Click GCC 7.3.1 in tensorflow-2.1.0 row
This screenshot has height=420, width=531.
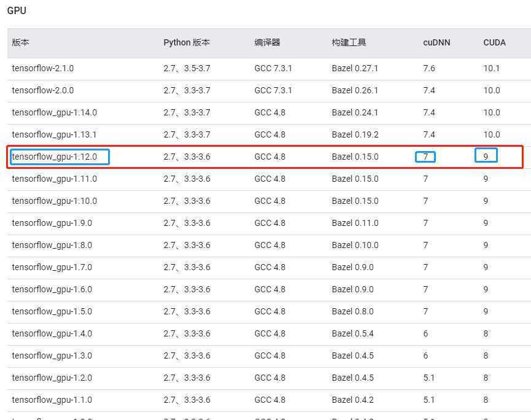(x=273, y=68)
